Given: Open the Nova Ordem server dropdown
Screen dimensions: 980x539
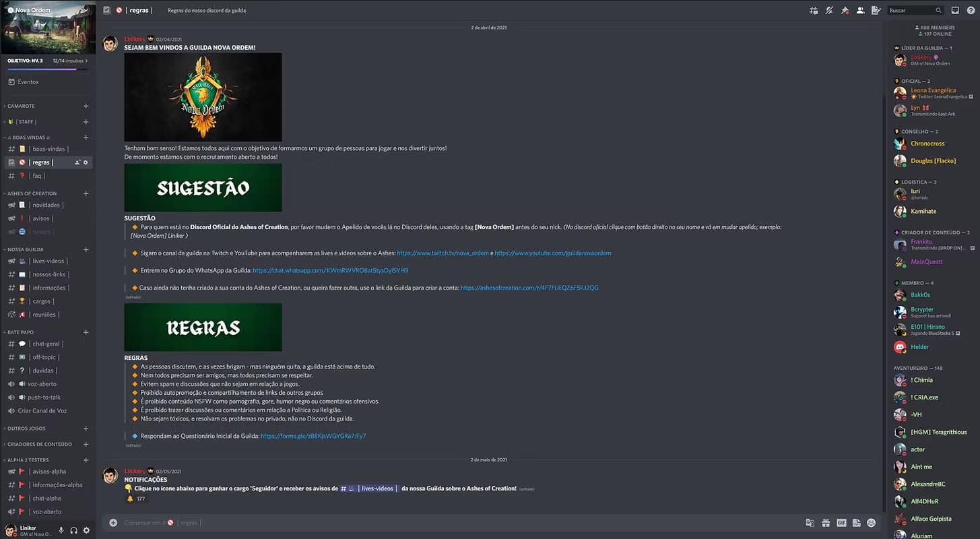Looking at the screenshot, I should [x=47, y=10].
